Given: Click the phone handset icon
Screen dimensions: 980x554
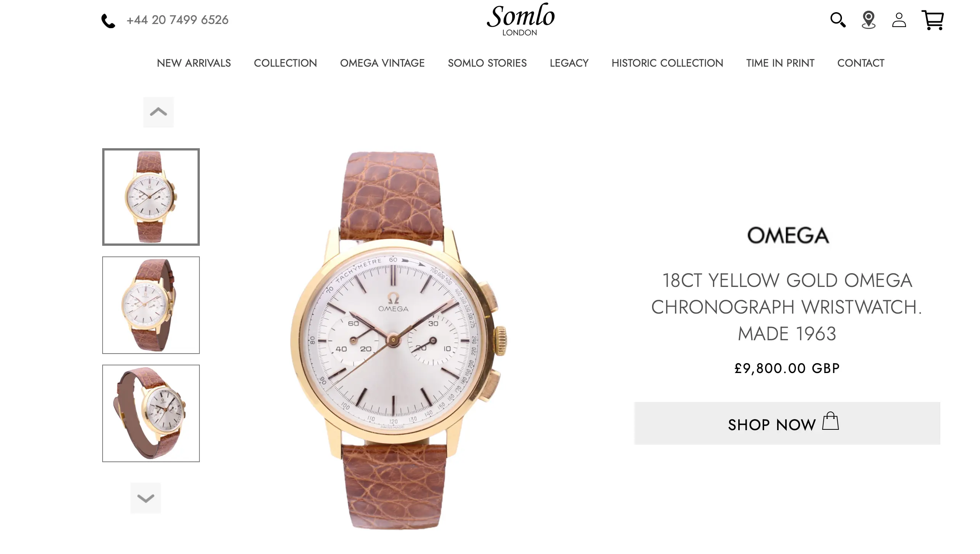Looking at the screenshot, I should tap(108, 21).
